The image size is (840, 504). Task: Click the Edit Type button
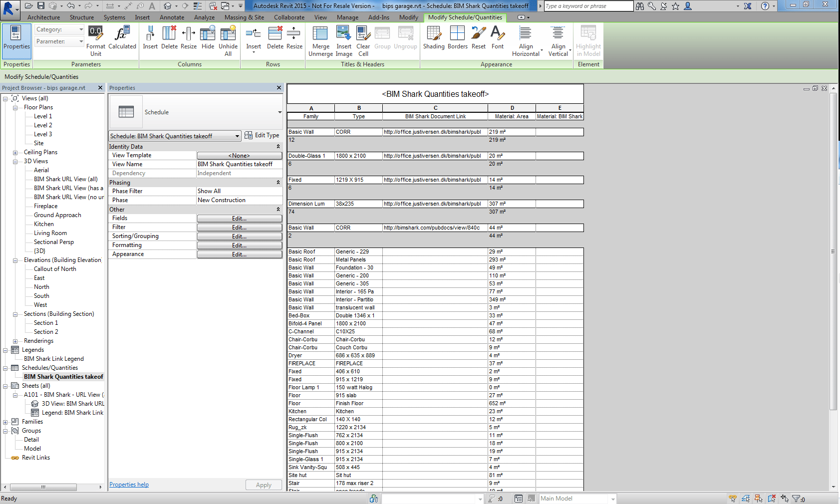pyautogui.click(x=262, y=135)
